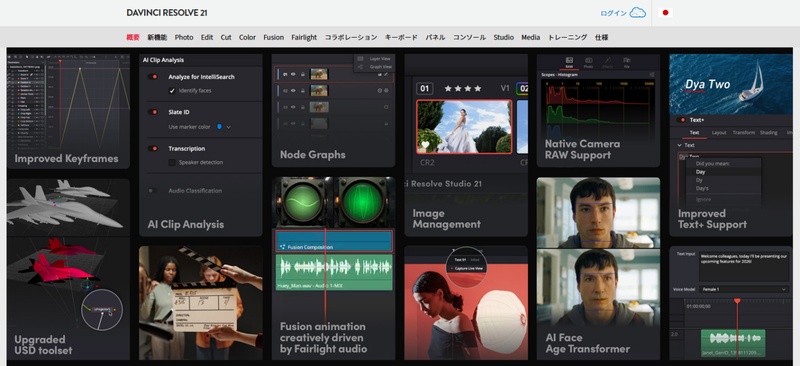Go to the Edit nav item

pyautogui.click(x=207, y=37)
